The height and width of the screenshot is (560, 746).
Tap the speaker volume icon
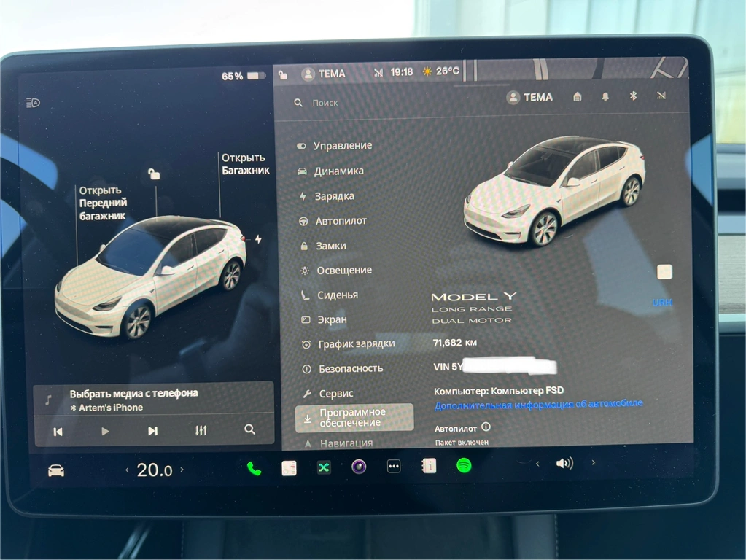[564, 464]
